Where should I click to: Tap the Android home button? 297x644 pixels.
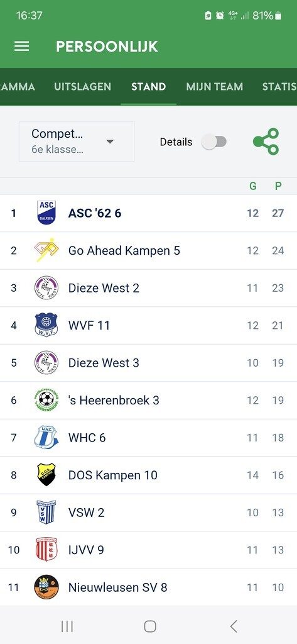(x=150, y=626)
